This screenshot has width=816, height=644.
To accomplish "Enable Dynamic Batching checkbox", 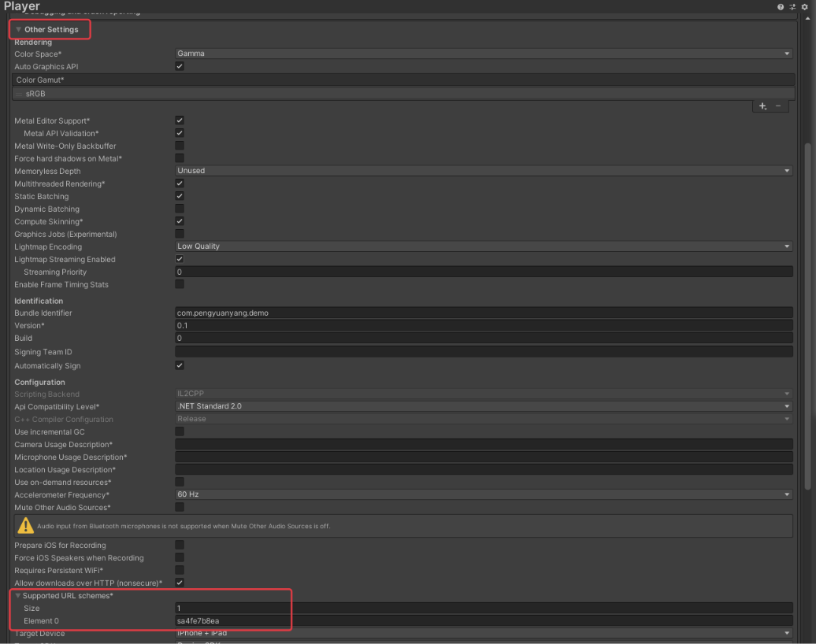I will 180,208.
